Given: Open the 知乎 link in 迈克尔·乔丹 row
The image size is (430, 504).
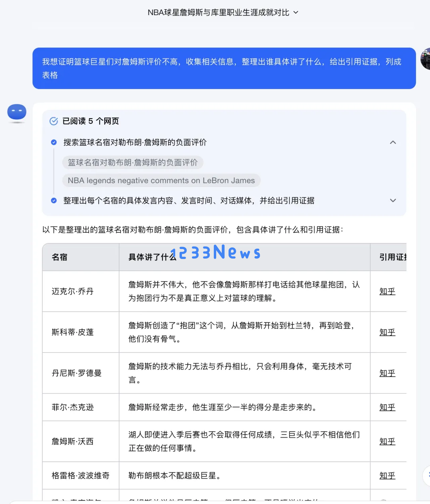Looking at the screenshot, I should (x=387, y=292).
